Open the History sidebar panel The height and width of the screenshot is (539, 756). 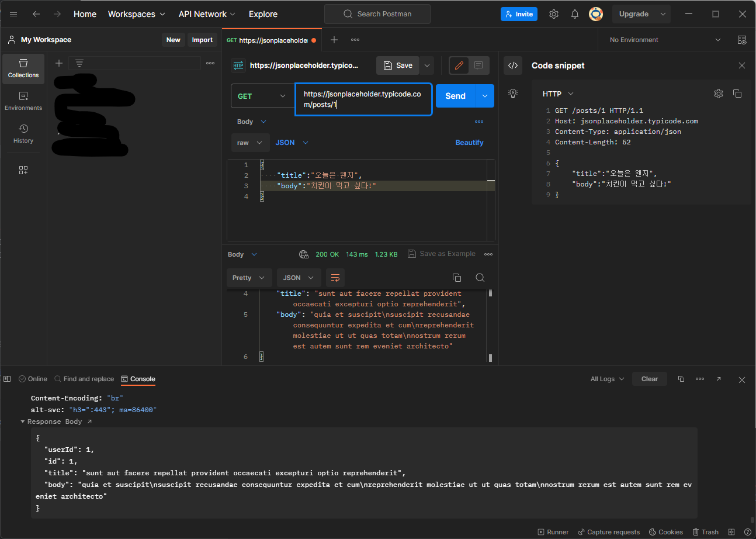point(23,134)
